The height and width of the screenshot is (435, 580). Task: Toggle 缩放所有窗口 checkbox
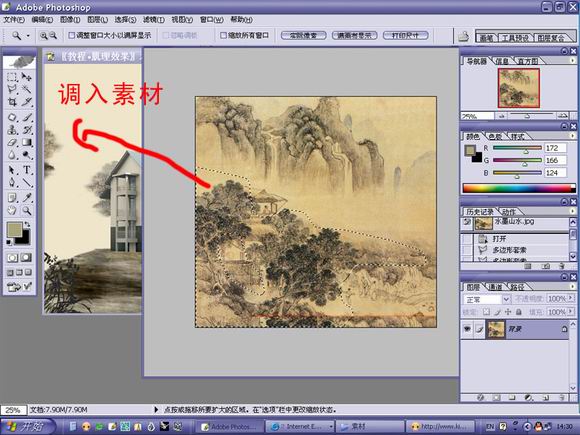click(x=223, y=36)
